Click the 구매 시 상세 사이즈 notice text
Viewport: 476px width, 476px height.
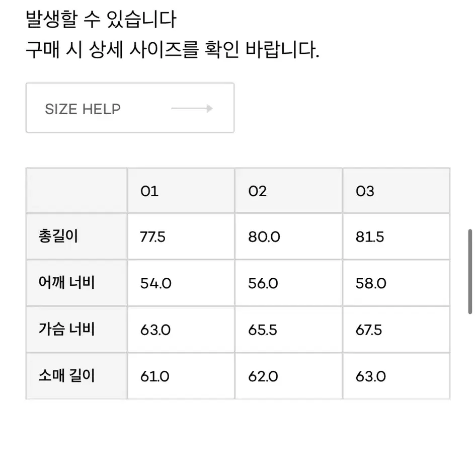[173, 49]
